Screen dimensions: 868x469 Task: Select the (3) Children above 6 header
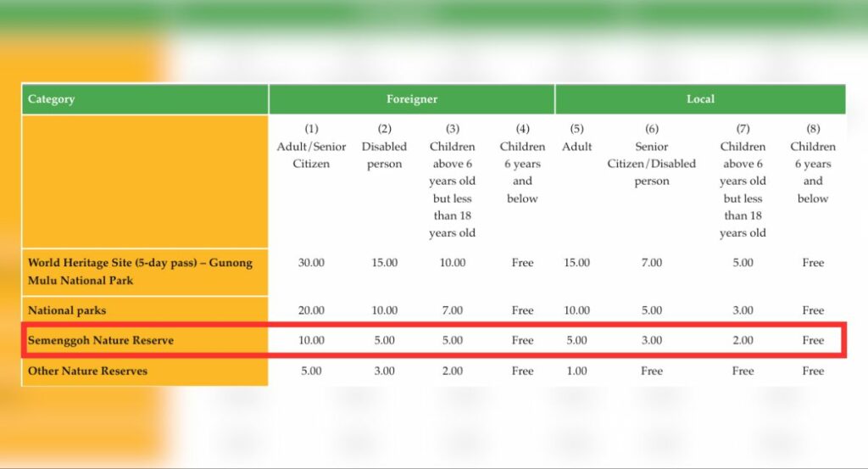point(453,181)
